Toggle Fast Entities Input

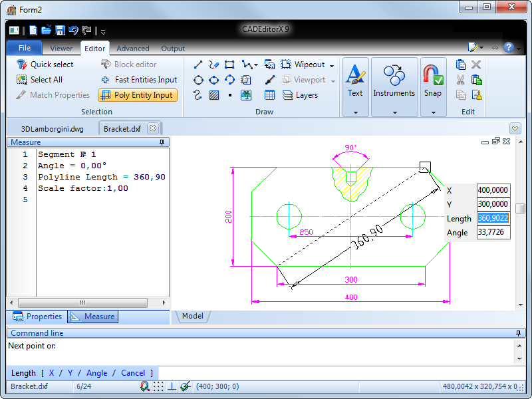139,80
